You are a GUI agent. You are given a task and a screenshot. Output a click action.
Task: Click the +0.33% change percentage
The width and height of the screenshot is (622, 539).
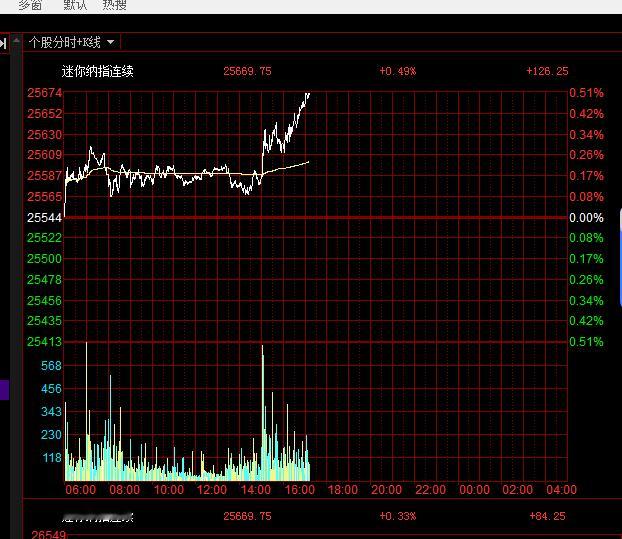point(397,516)
